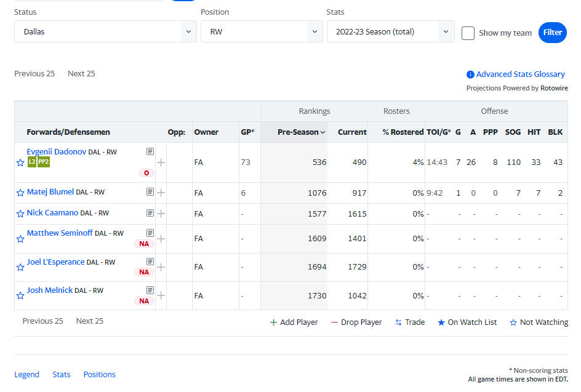Go to top Next 25 page link
Viewport: 581px width, 392px height.
(81, 74)
